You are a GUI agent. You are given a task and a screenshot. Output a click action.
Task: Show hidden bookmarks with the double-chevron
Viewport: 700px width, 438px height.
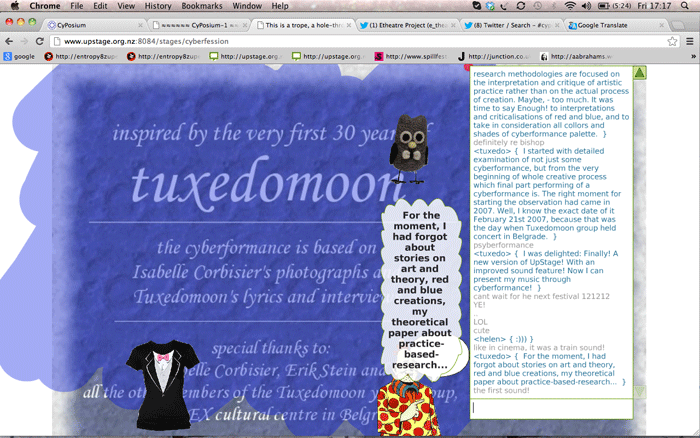693,56
